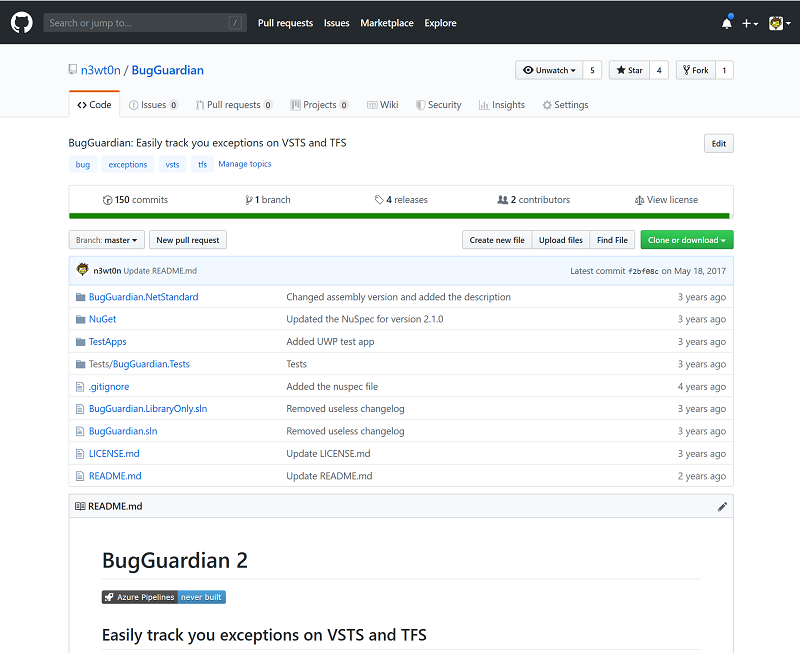Open Marketplace in top navigation
This screenshot has width=800, height=653.
tap(387, 23)
